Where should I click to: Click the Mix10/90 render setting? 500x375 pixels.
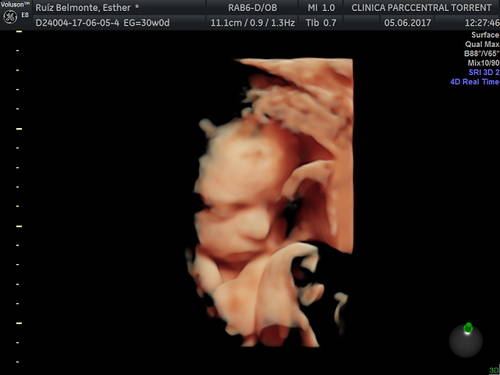tap(483, 63)
